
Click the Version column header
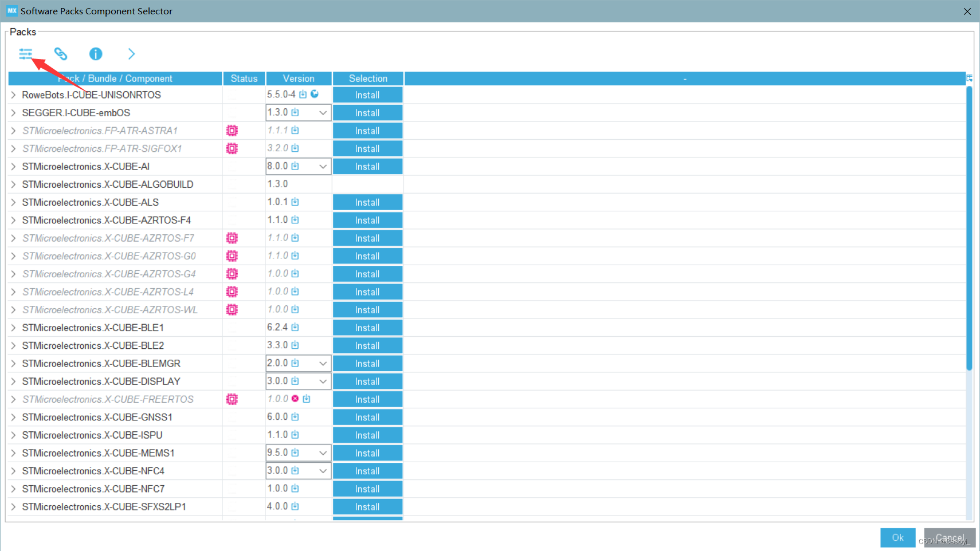[299, 78]
